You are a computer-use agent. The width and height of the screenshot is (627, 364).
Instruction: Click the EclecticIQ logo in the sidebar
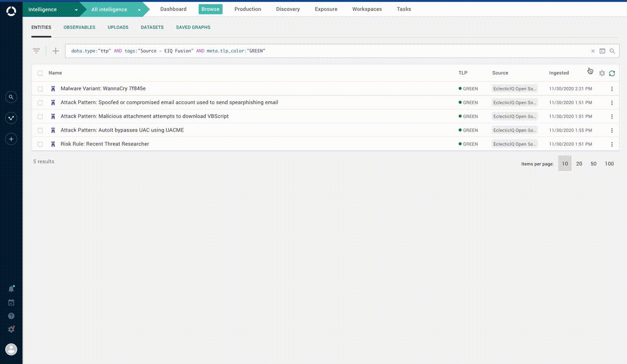pos(11,11)
